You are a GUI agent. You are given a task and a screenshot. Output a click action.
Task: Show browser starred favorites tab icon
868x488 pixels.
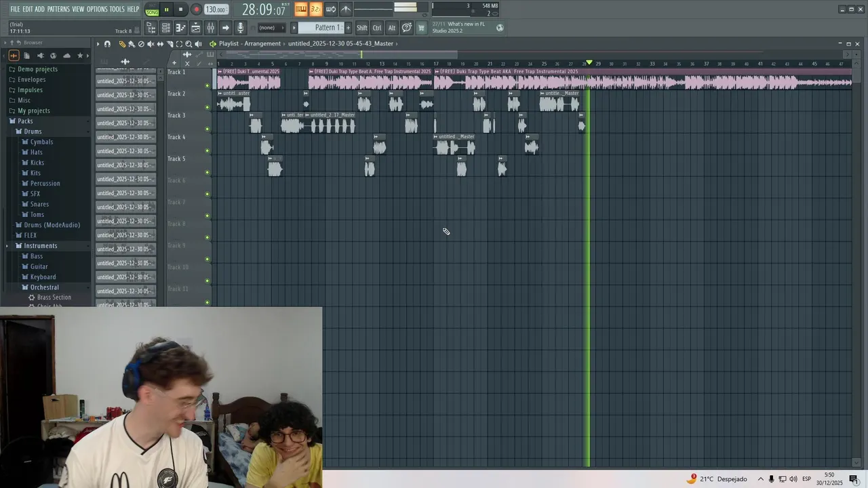[80, 56]
